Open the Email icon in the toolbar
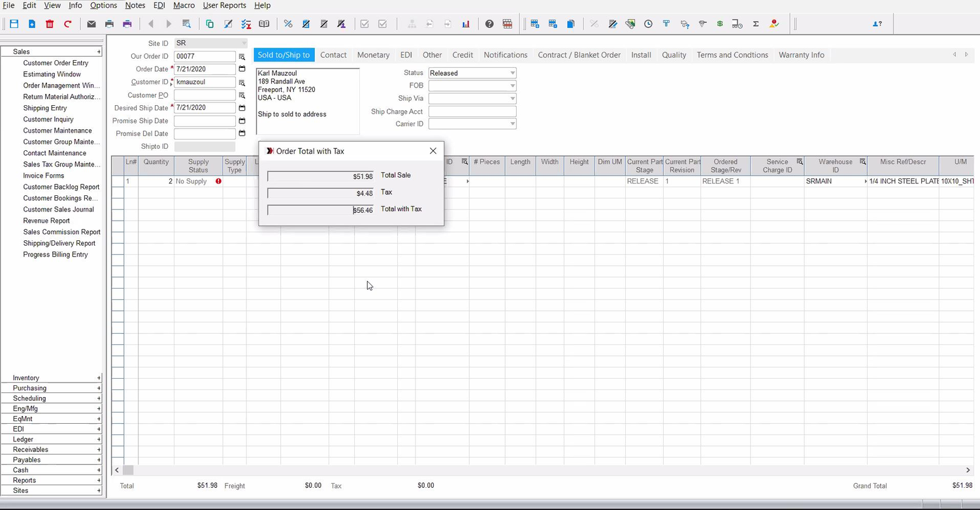Viewport: 980px width, 510px height. tap(91, 24)
